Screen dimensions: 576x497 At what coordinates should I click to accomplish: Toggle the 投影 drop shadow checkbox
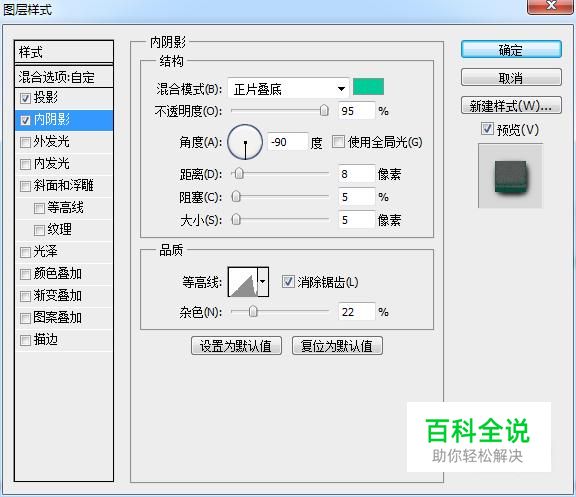(x=25, y=98)
